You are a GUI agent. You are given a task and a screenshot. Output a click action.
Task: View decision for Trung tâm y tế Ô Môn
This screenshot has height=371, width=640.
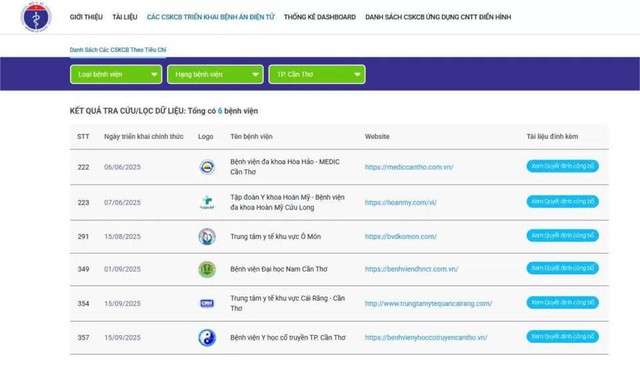tap(562, 235)
